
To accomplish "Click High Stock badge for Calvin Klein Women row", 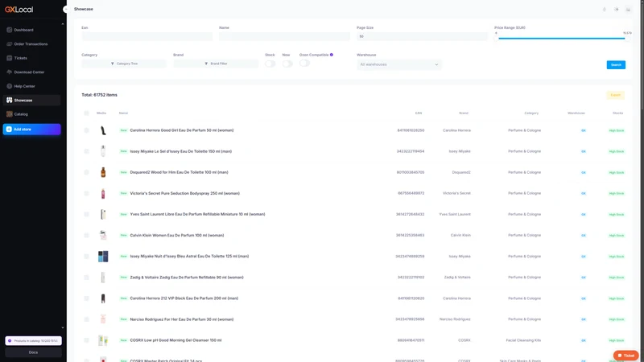I will click(617, 235).
